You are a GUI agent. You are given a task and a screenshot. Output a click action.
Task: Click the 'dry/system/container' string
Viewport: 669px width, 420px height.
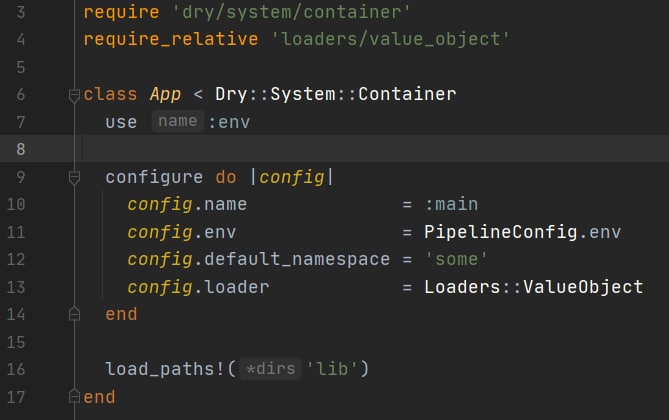pos(291,12)
